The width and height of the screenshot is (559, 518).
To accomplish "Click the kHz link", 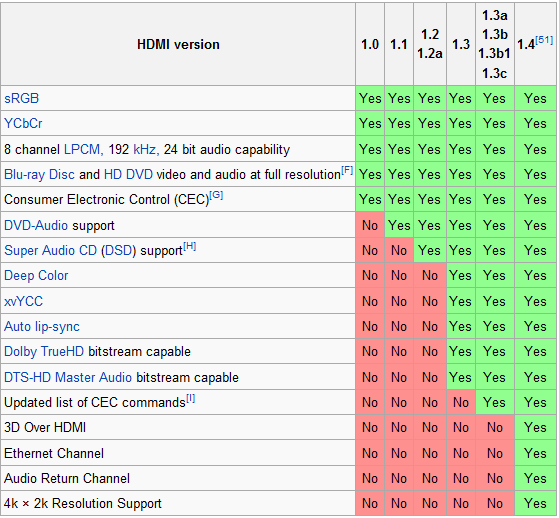I will coord(144,149).
